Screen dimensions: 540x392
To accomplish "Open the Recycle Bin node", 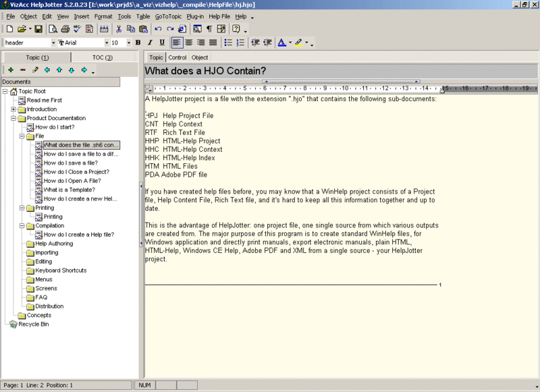I will click(33, 325).
